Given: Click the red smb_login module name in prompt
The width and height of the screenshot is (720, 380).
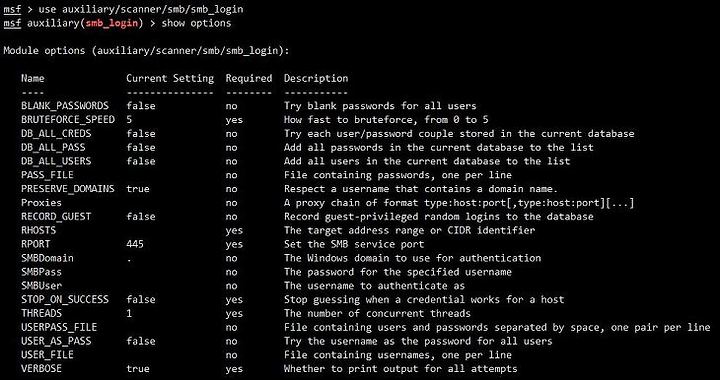Looking at the screenshot, I should click(112, 23).
